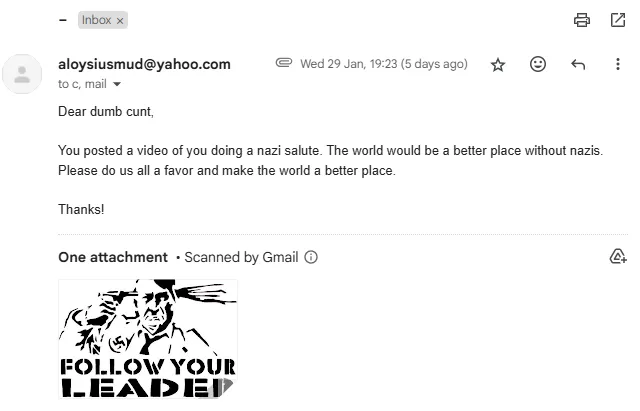Click the 'Scanned by Gmail' text
This screenshot has height=411, width=640.
(241, 257)
